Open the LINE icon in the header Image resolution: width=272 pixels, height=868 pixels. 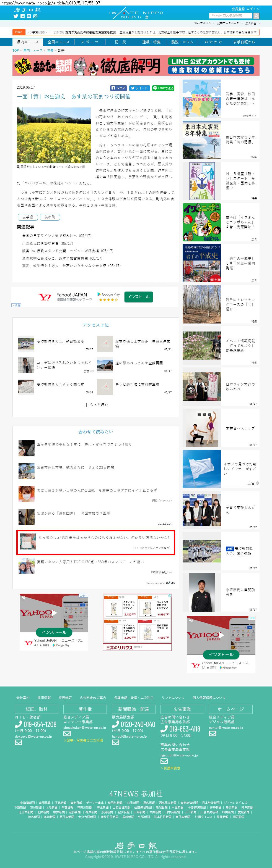tap(29, 16)
